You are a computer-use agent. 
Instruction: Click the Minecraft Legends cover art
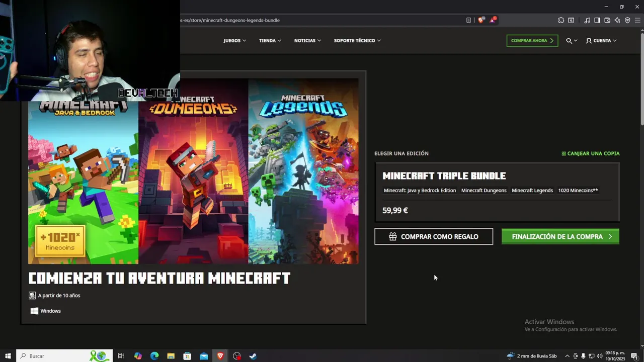(303, 171)
